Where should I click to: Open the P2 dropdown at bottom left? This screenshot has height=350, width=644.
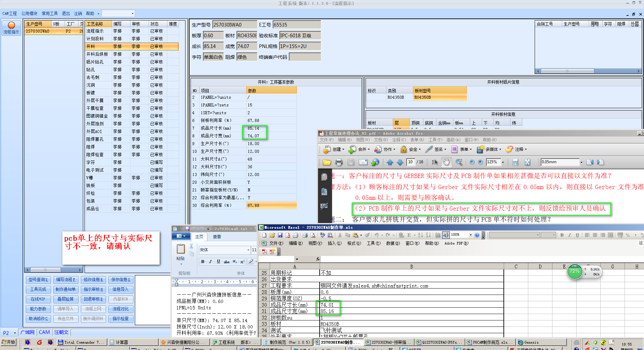tap(15, 333)
